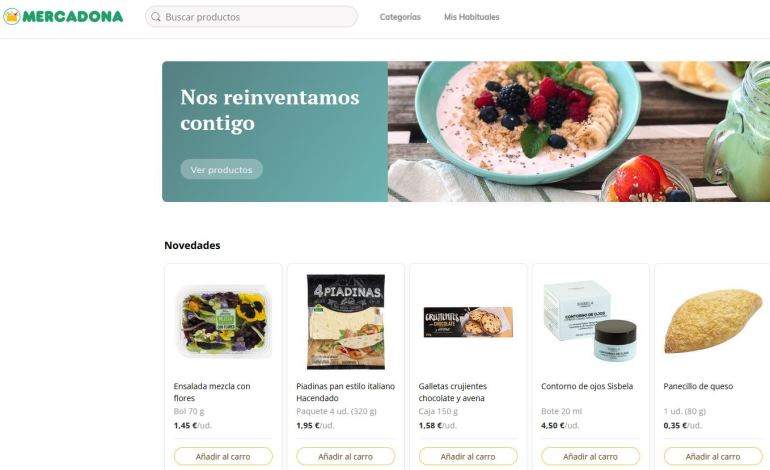Open the Panecillo de queso image
This screenshot has height=470, width=770.
tap(713, 321)
